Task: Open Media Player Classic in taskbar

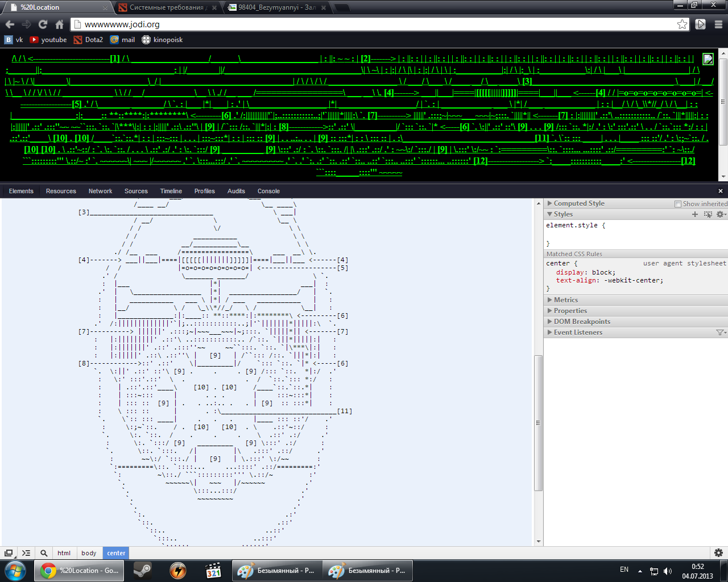Action: coord(213,570)
